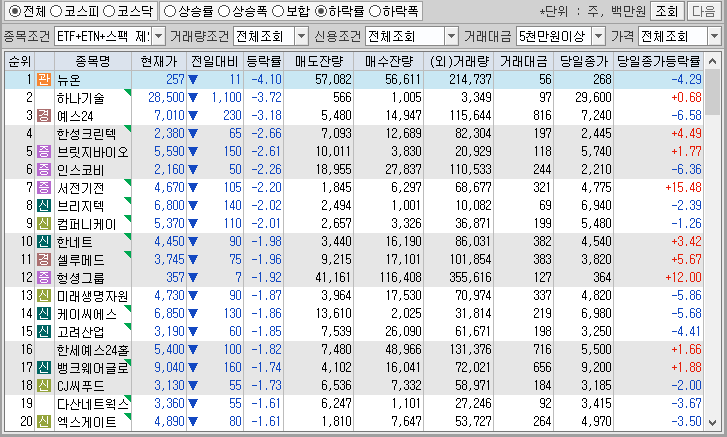Image resolution: width=727 pixels, height=437 pixels.
Task: Click 형성그룹 closing rate +12.00
Action: [x=683, y=278]
